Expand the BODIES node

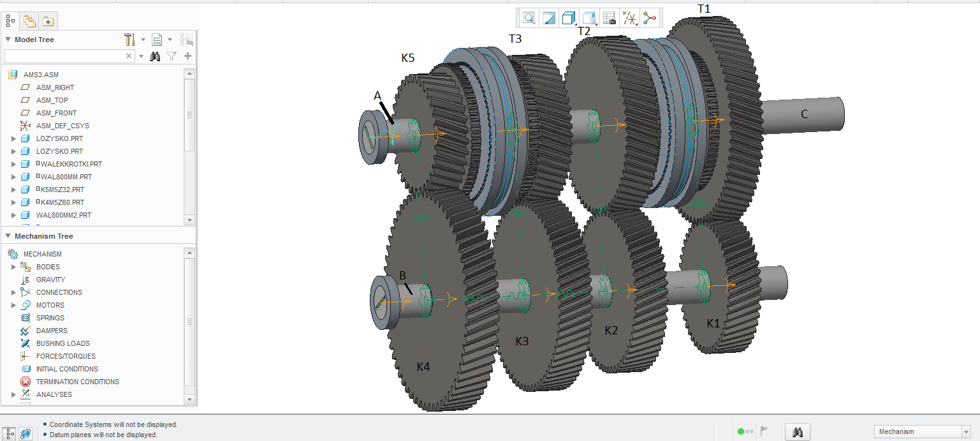pos(13,267)
